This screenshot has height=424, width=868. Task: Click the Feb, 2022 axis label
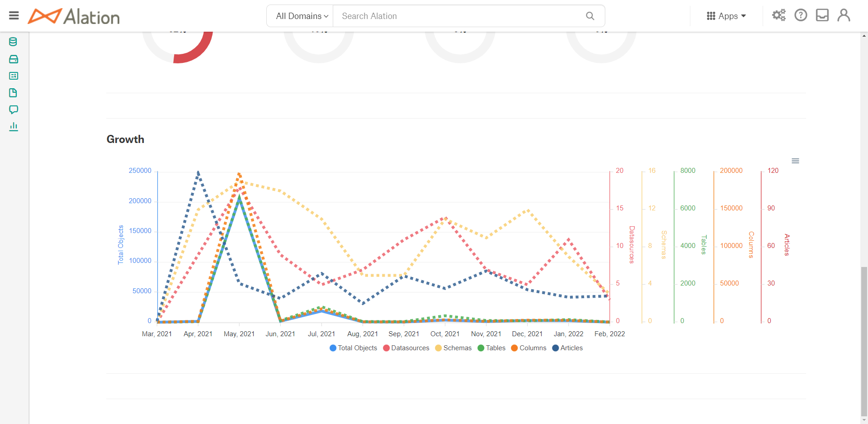(x=609, y=334)
